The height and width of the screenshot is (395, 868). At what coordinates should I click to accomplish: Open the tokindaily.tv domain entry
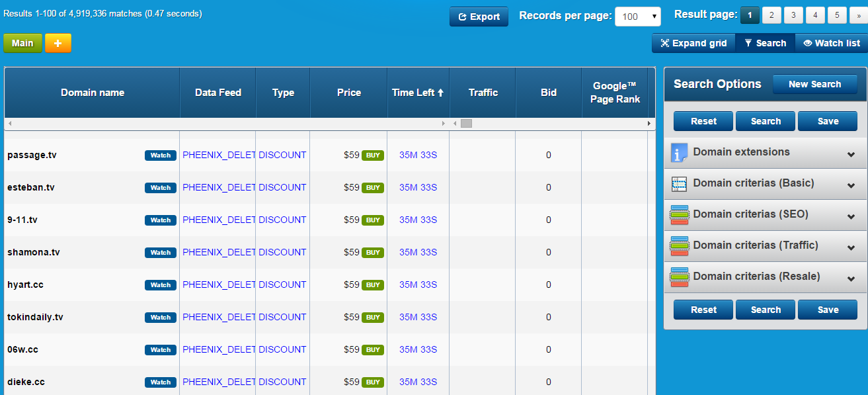click(35, 318)
